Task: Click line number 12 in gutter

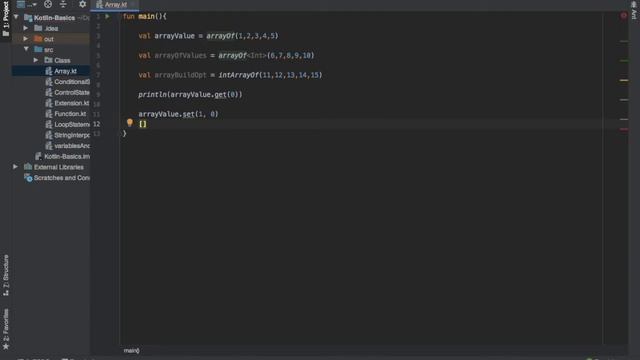Action: (x=96, y=124)
